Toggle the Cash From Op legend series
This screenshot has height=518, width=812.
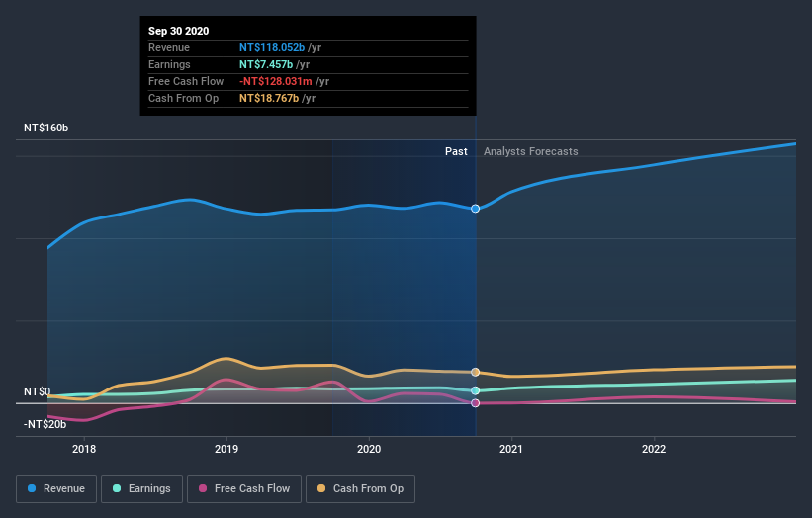pyautogui.click(x=360, y=489)
